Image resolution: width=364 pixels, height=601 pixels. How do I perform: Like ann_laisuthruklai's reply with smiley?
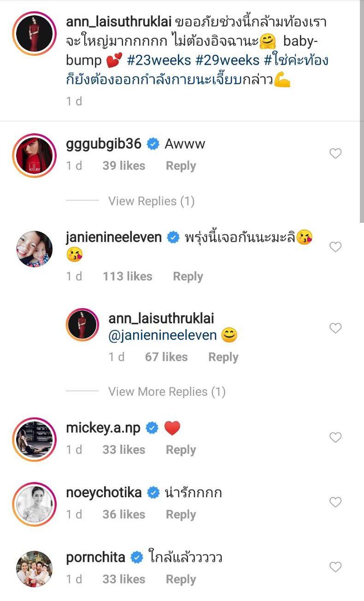pyautogui.click(x=335, y=328)
